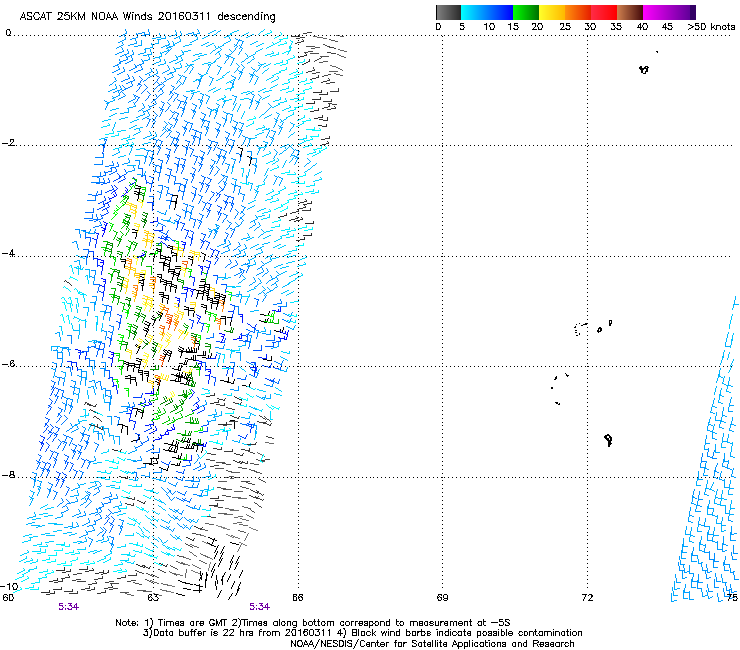740x650 pixels.
Task: Click the '-4' latitude axis label
Action: 8,253
